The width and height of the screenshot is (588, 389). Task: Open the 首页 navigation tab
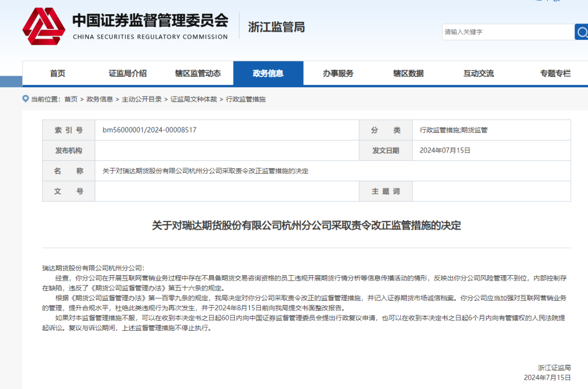pos(58,74)
